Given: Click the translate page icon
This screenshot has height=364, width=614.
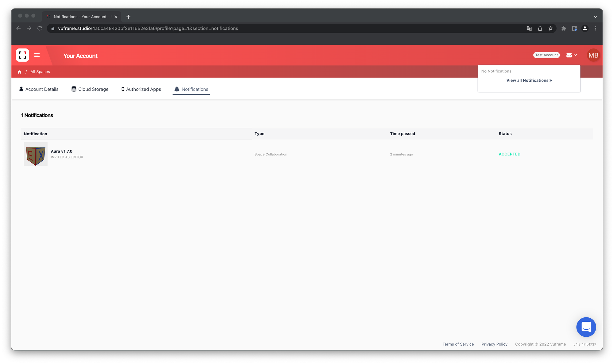Looking at the screenshot, I should (529, 28).
